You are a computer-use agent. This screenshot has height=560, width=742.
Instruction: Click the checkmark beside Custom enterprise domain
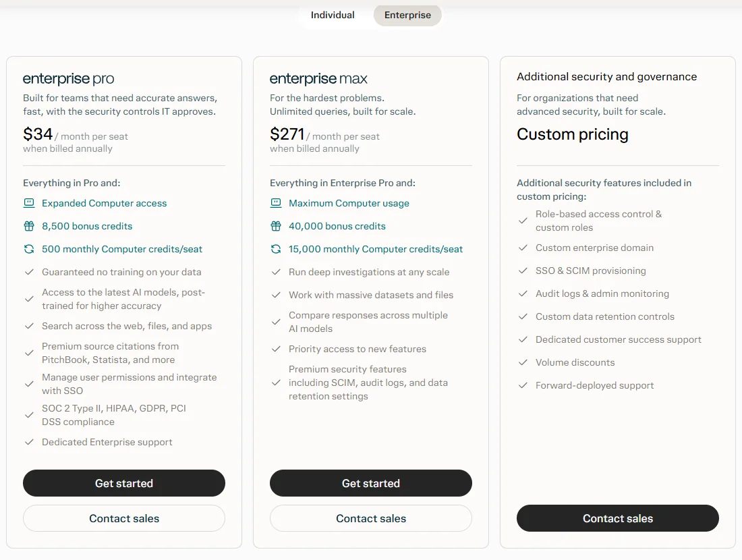click(523, 248)
